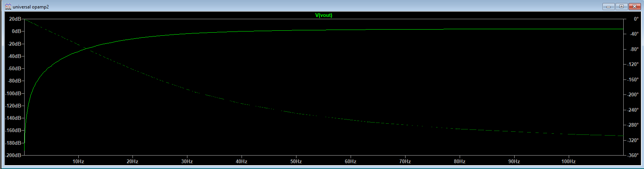Viewport: 644px width, 169px height.
Task: Click the 60Hz frequency axis label
Action: click(x=351, y=162)
